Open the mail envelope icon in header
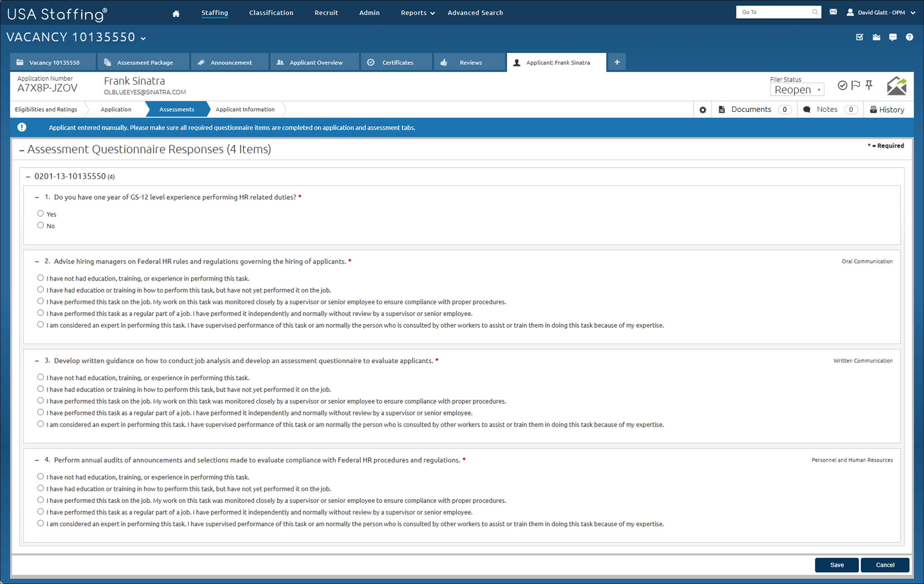 833,12
